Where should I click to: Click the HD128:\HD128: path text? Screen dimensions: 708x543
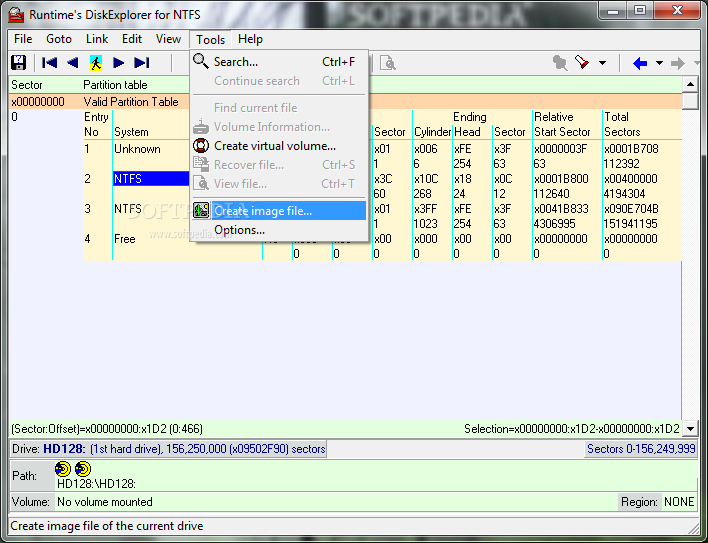pyautogui.click(x=96, y=484)
